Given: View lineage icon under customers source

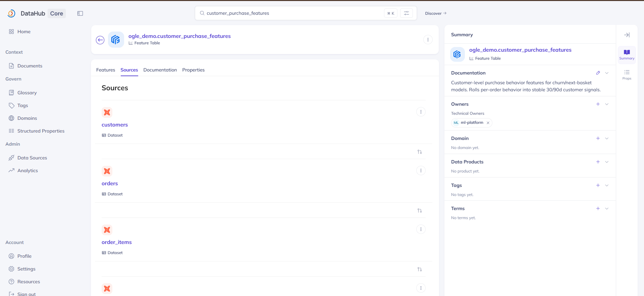Looking at the screenshot, I should (x=420, y=152).
